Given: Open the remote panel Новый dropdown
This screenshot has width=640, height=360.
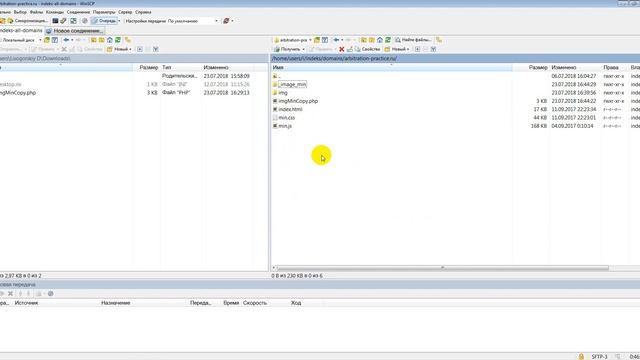Looking at the screenshot, I should click(x=397, y=49).
